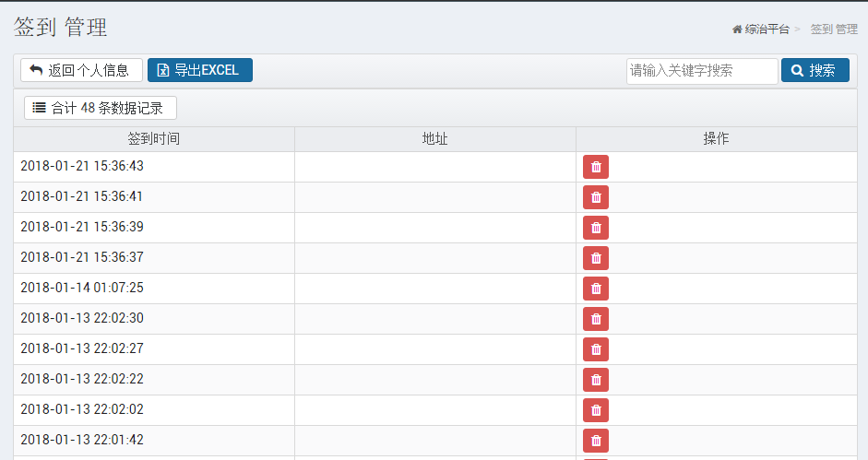Click the 签到时间 column header
The width and height of the screenshot is (868, 460).
[x=154, y=139]
